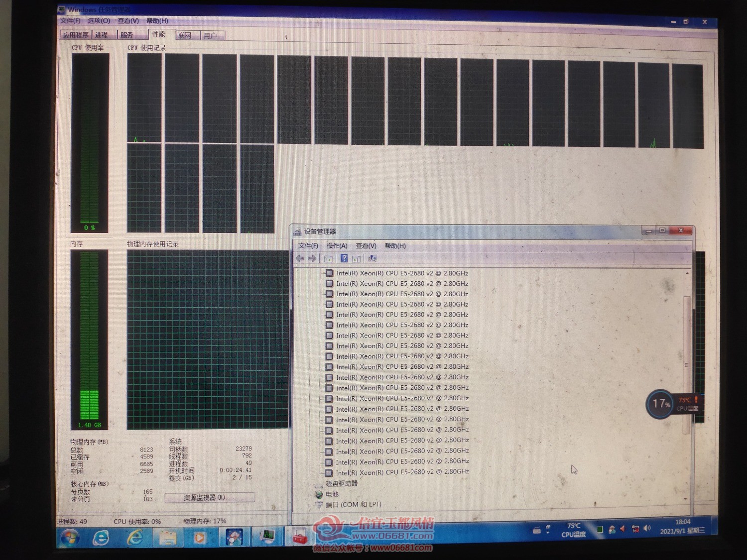The width and height of the screenshot is (747, 560).
Task: Launch the first Internet Explorer taskbar icon
Action: pyautogui.click(x=102, y=538)
